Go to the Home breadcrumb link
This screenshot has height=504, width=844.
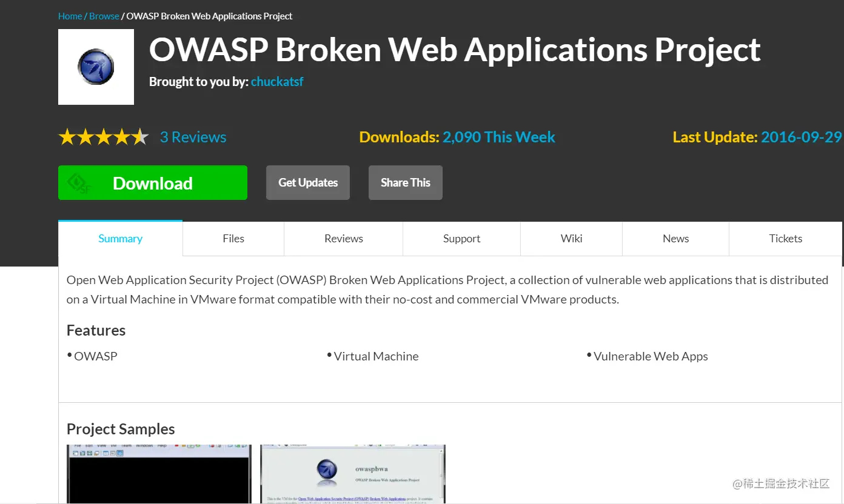point(70,16)
